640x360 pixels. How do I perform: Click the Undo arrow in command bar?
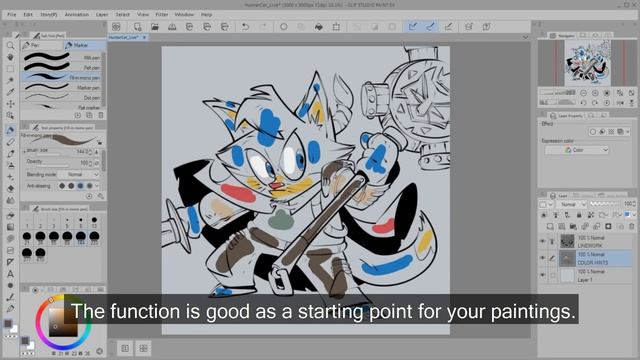(245, 27)
